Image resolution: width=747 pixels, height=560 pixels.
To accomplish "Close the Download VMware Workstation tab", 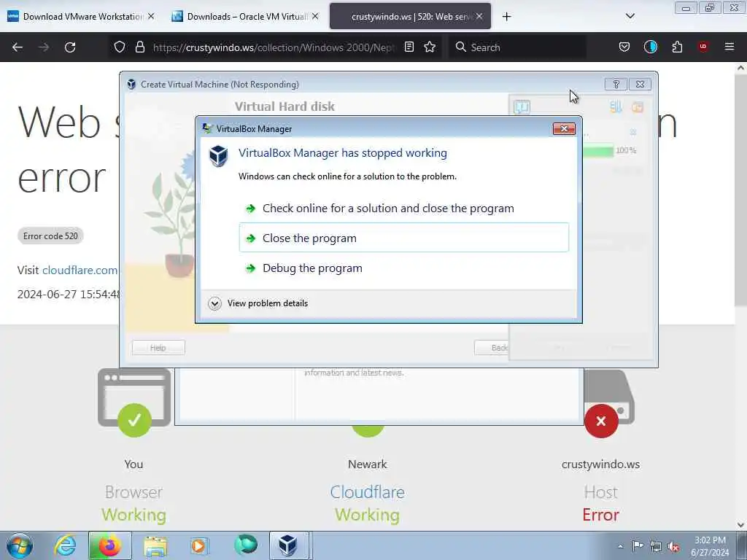I will 151,17.
